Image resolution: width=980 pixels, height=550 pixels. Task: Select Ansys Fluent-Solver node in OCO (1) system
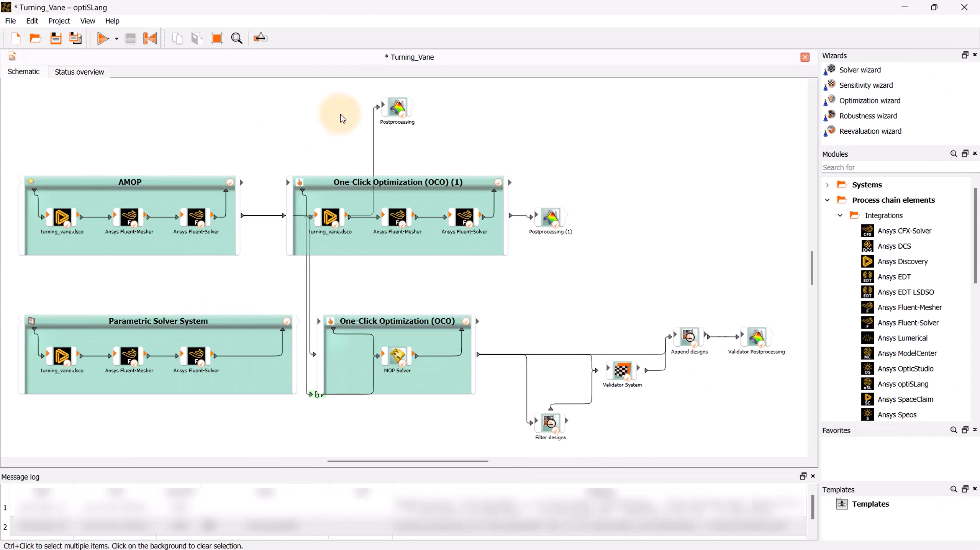pyautogui.click(x=464, y=218)
